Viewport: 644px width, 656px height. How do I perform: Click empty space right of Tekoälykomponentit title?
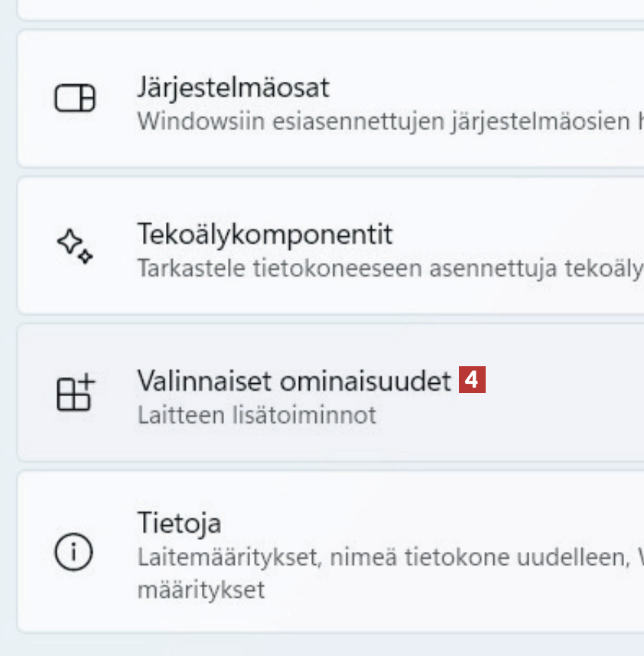[520, 234]
